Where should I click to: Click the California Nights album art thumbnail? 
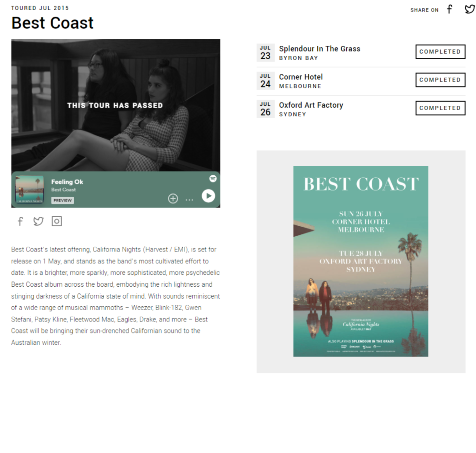tap(30, 190)
